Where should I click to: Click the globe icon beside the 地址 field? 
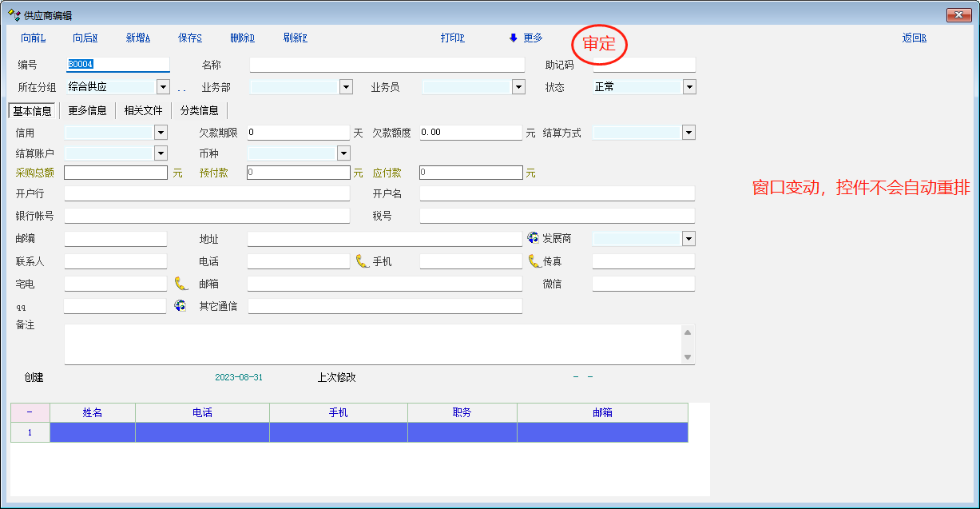coord(534,238)
